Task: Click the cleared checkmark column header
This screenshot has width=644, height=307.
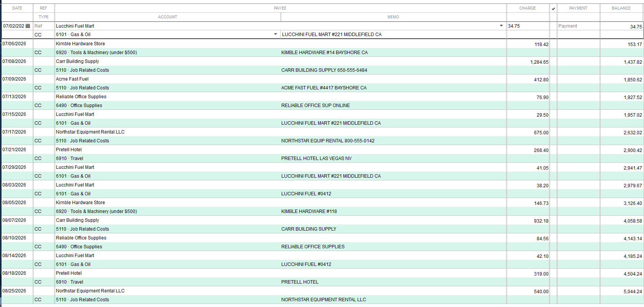Action: pos(553,8)
